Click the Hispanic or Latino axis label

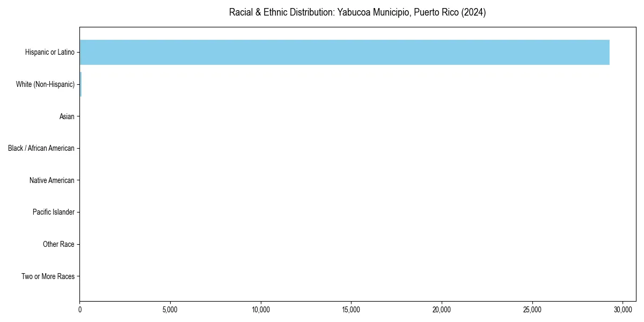[49, 52]
